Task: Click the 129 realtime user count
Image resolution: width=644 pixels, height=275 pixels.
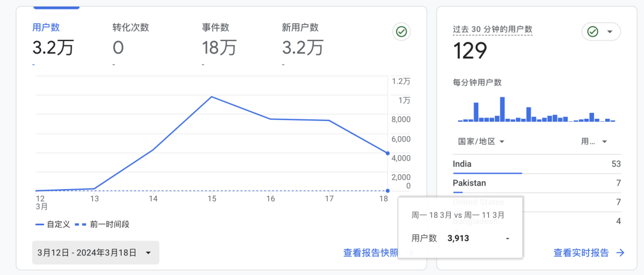Action: click(470, 51)
